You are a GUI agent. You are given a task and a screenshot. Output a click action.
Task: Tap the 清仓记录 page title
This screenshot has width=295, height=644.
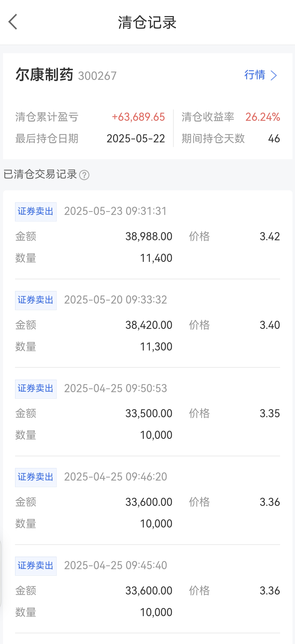[147, 22]
